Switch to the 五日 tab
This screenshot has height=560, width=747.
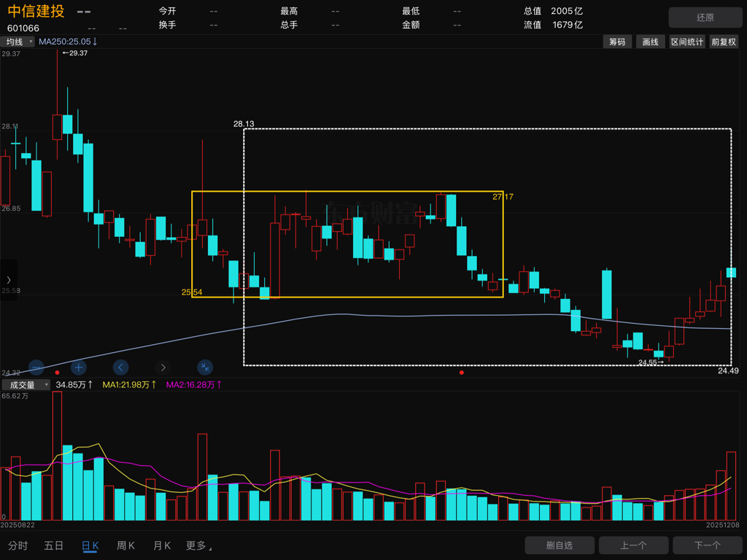[54, 545]
